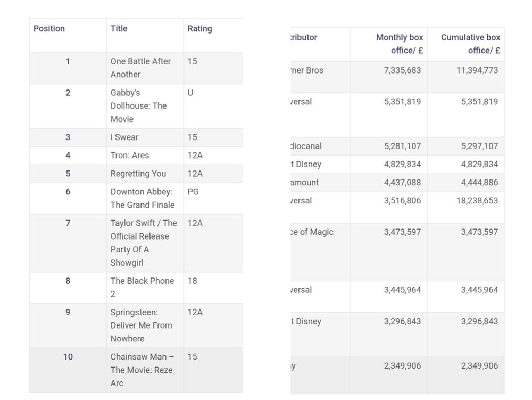The image size is (532, 400).
Task: Select the Taylor Swift Showgirl release title
Action: [x=143, y=243]
